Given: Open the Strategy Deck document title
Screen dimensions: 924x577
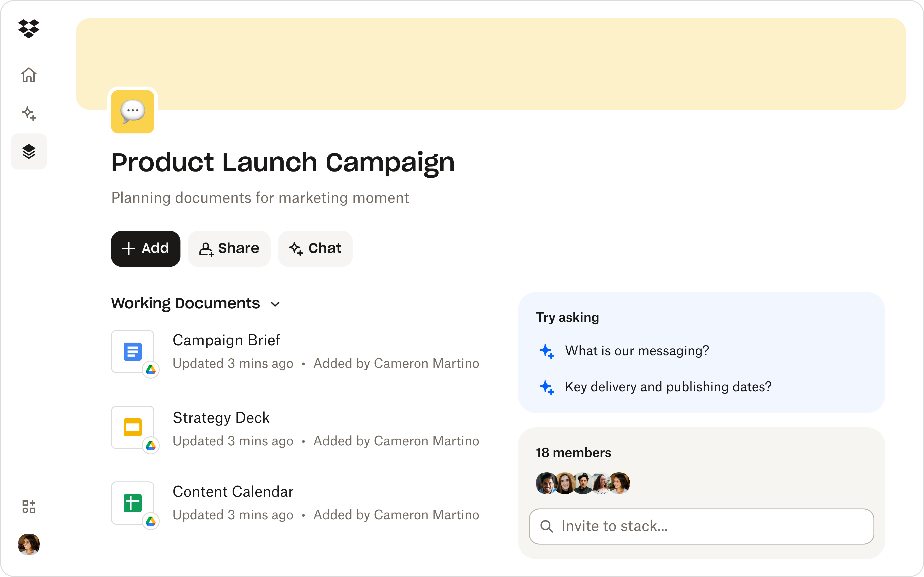Looking at the screenshot, I should click(x=221, y=417).
